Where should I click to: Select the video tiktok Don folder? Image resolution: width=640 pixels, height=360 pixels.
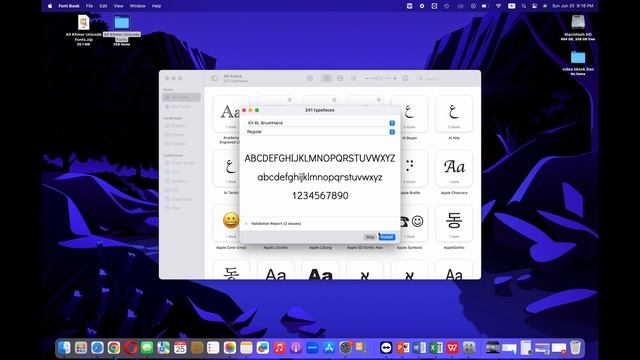pos(578,62)
